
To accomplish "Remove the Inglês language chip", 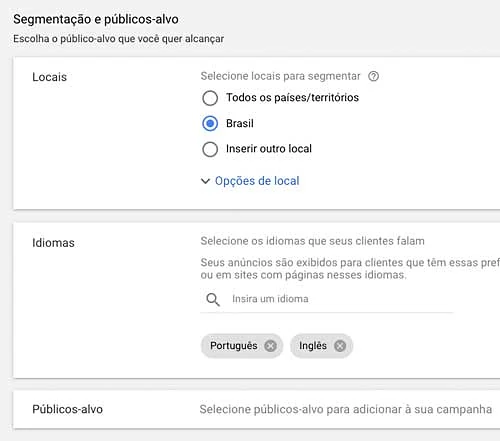I will pos(340,346).
